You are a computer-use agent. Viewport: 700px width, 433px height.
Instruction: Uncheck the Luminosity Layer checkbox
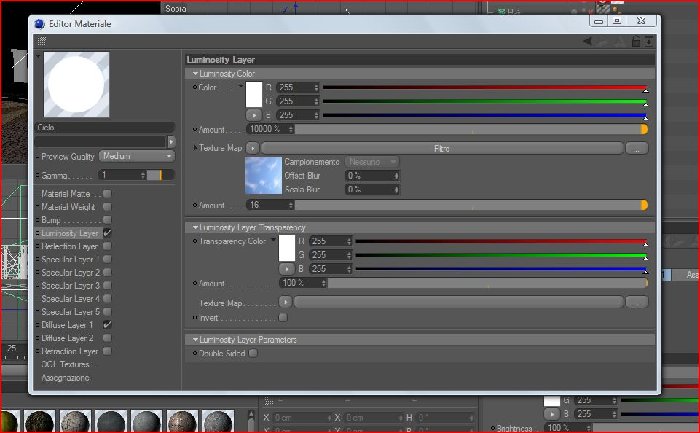coord(107,233)
